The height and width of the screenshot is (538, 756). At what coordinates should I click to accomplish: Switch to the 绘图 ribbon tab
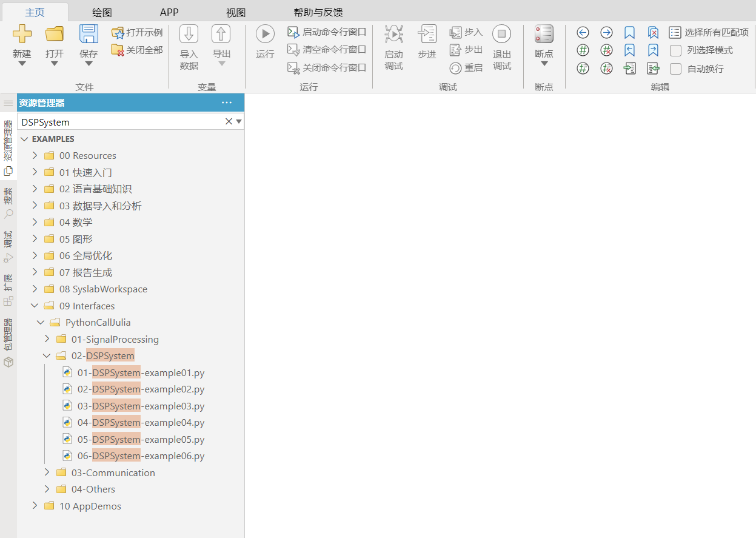(x=102, y=12)
